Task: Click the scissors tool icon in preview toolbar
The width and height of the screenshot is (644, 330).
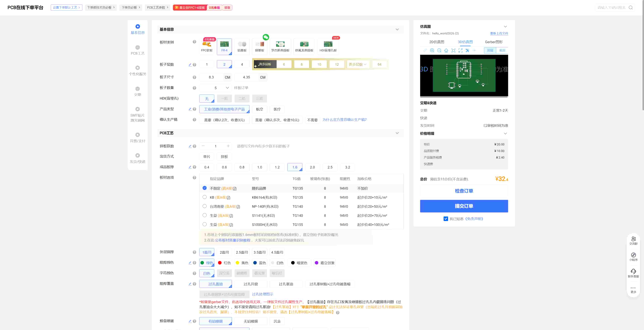Action: click(x=468, y=50)
